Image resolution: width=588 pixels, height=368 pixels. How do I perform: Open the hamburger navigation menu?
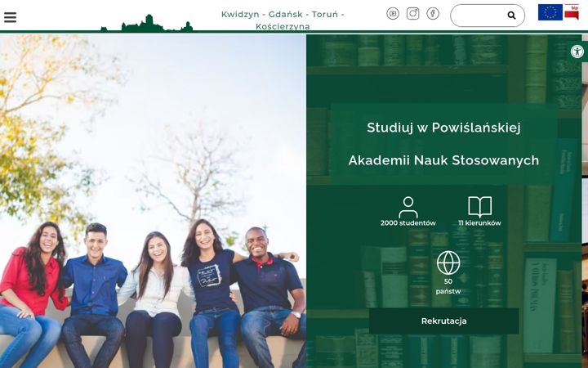[x=10, y=17]
